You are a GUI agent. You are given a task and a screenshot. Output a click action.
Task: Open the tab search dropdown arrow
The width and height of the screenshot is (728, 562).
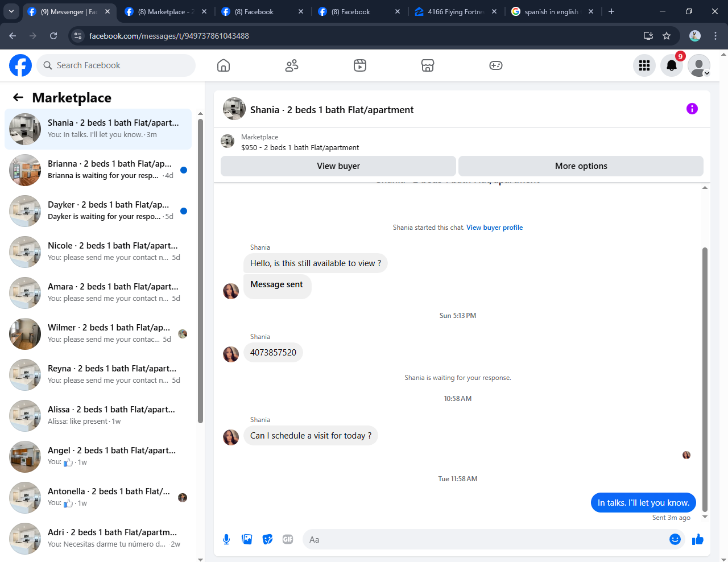11,11
